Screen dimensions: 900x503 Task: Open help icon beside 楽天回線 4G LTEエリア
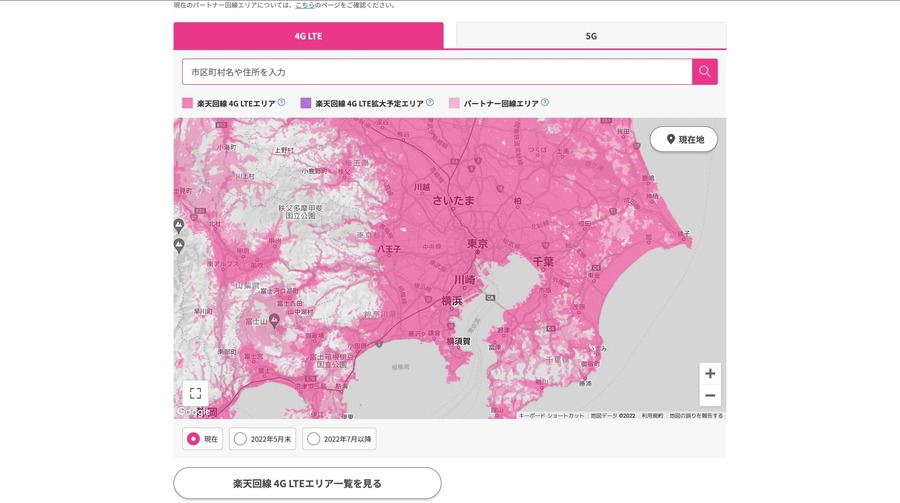281,102
